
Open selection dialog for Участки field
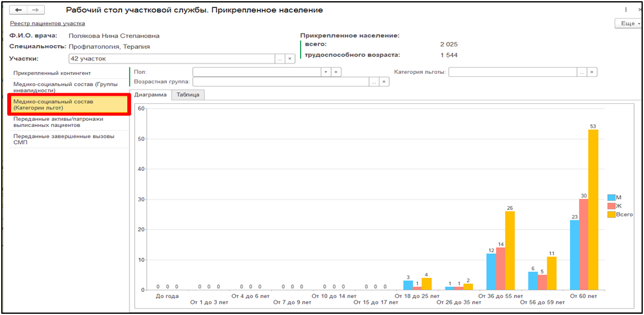pyautogui.click(x=279, y=59)
